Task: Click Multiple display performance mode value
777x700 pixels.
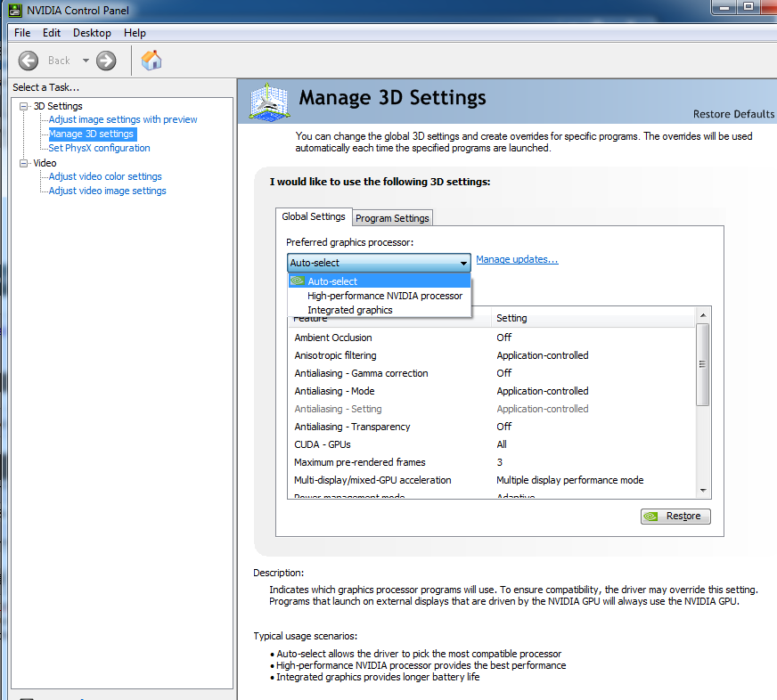Action: 570,480
